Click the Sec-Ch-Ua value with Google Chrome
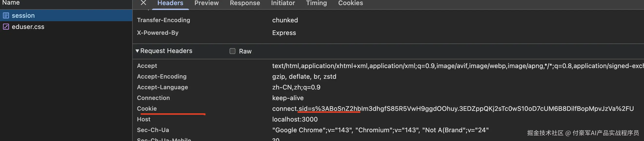The width and height of the screenshot is (644, 141). coord(380,130)
